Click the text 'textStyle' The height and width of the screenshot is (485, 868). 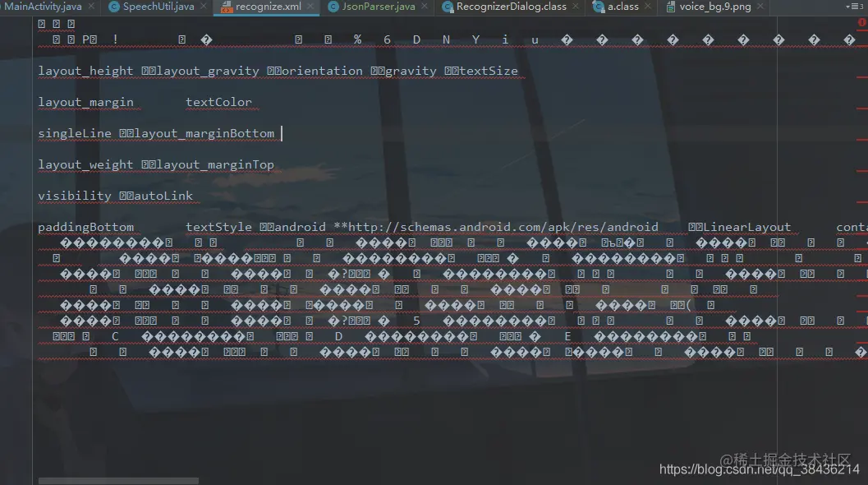218,227
